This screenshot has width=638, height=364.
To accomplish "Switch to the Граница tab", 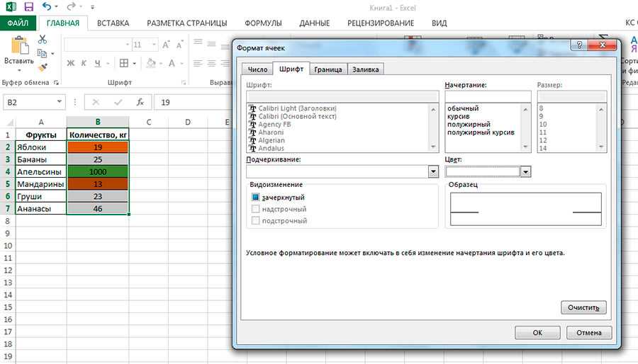I will [x=328, y=69].
